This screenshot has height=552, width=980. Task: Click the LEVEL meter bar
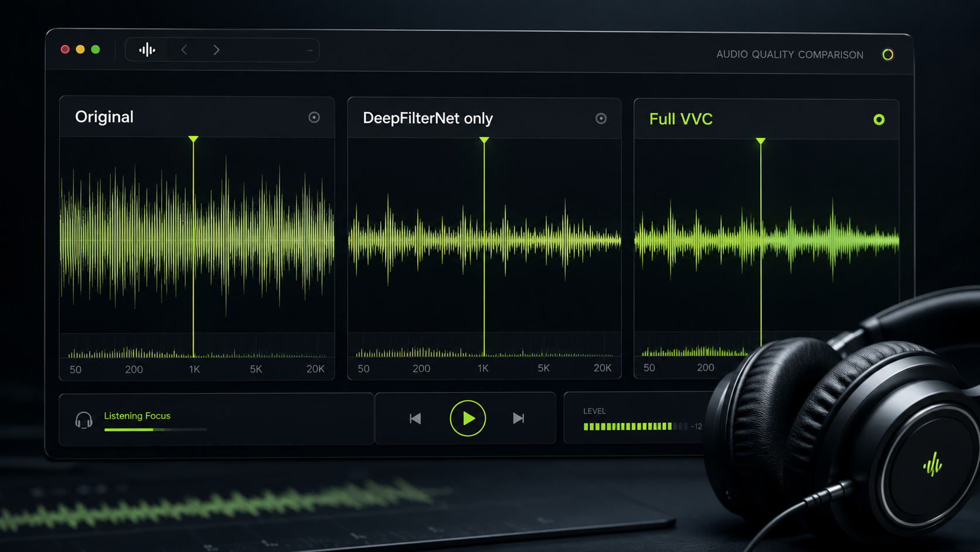[635, 426]
